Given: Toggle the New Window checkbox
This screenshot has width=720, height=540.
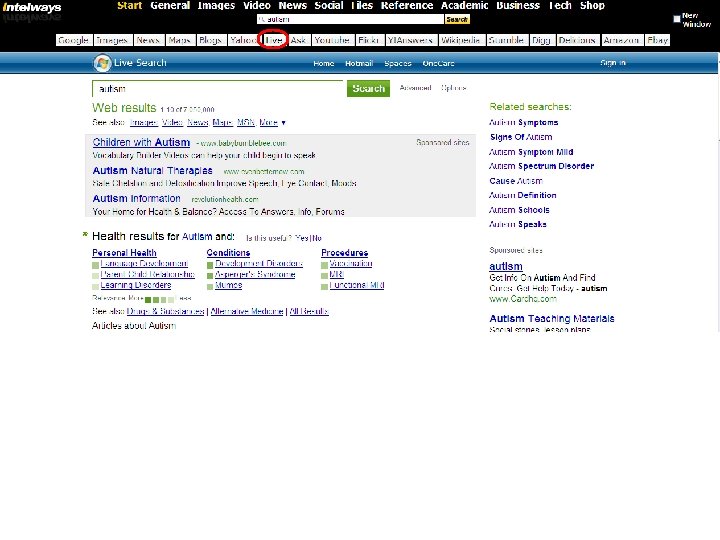Looking at the screenshot, I should tap(676, 19).
